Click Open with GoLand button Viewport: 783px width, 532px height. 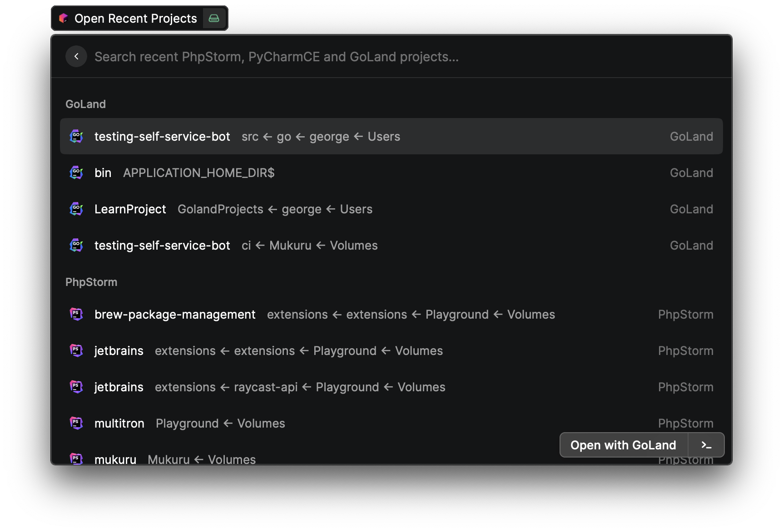624,445
